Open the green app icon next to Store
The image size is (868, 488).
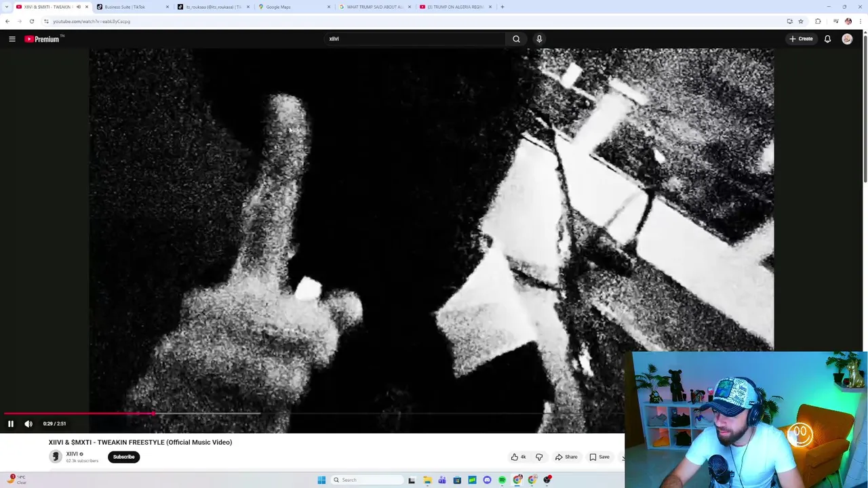pyautogui.click(x=472, y=480)
